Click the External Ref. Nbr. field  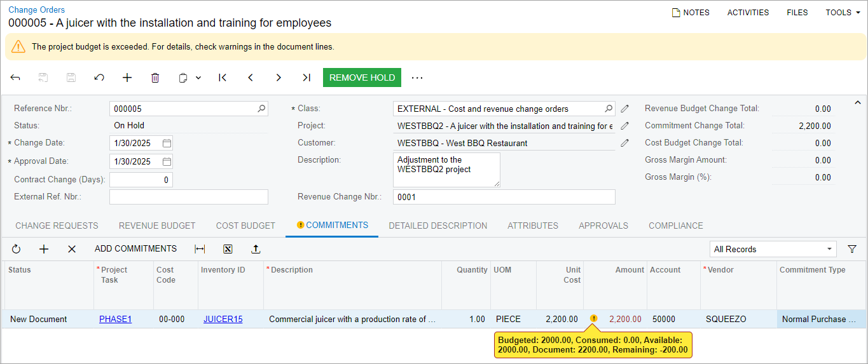[x=188, y=197]
